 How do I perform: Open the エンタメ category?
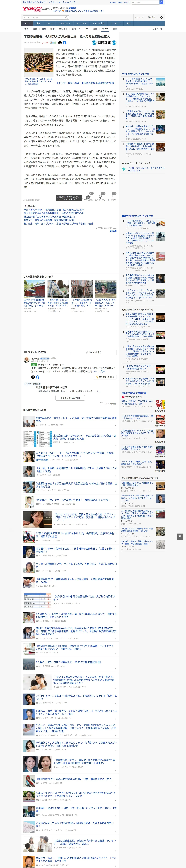tap(63, 29)
